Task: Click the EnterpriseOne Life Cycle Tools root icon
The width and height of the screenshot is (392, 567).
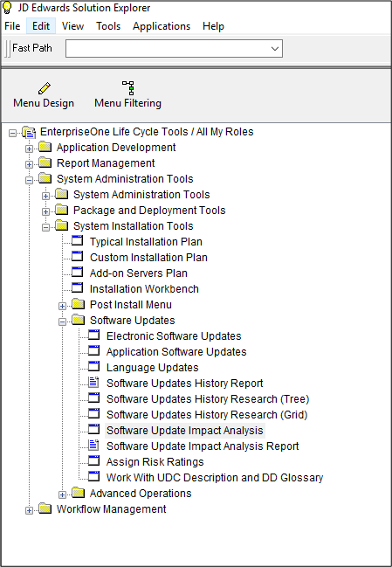Action: (x=29, y=132)
